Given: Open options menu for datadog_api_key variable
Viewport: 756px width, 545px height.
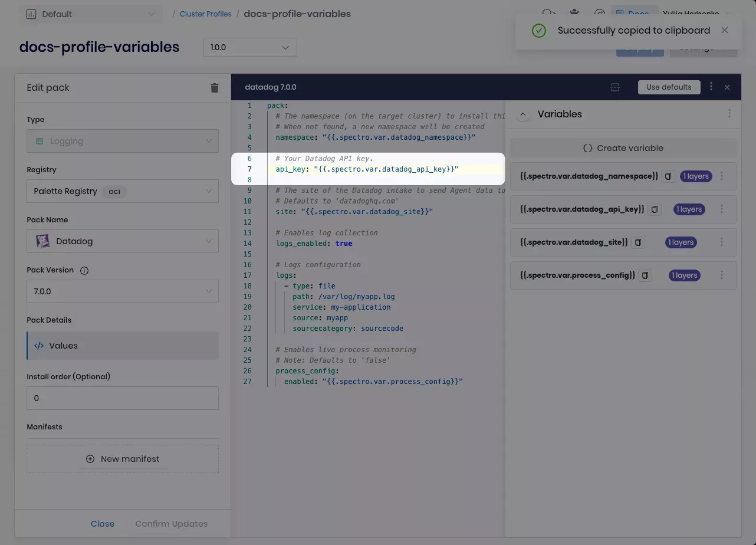Looking at the screenshot, I should (x=722, y=209).
